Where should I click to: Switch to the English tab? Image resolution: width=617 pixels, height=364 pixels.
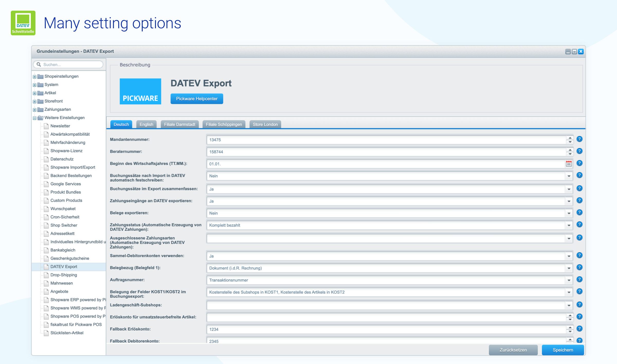tap(146, 124)
